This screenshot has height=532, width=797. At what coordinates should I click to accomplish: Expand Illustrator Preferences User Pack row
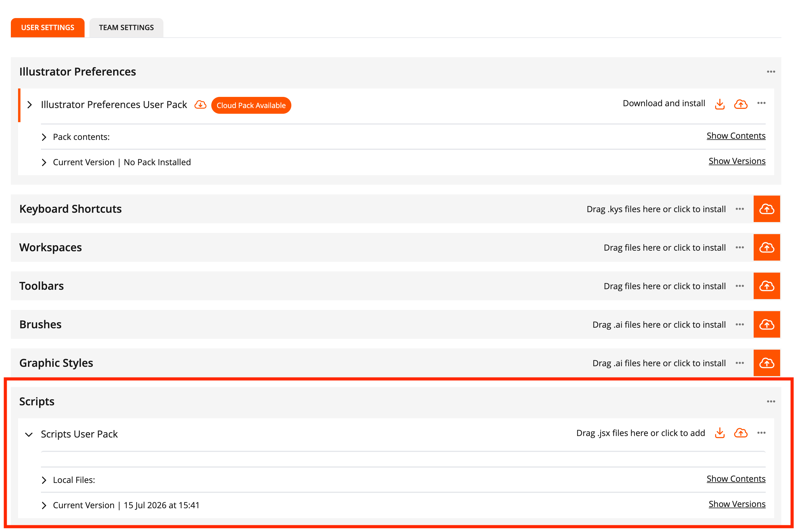coord(29,104)
